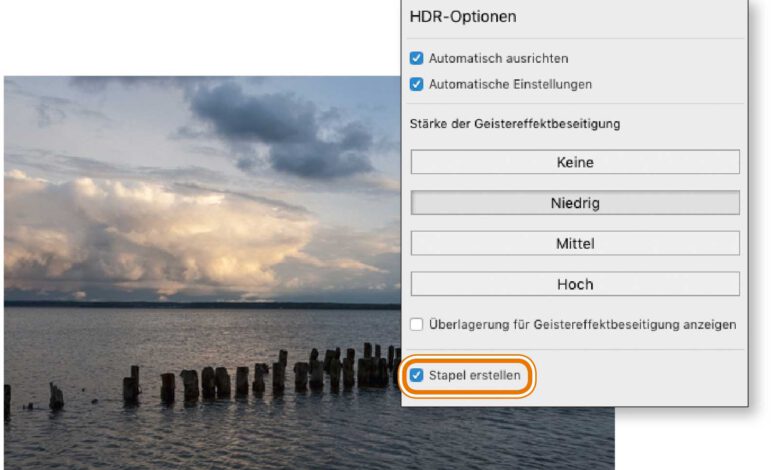This screenshot has height=470, width=780.
Task: Disable the "Automatische Einstellungen" checkbox
Action: pos(417,84)
